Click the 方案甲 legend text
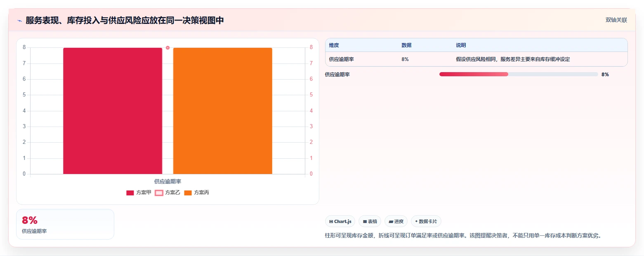Screen dimensions: 644x256 tap(144, 193)
